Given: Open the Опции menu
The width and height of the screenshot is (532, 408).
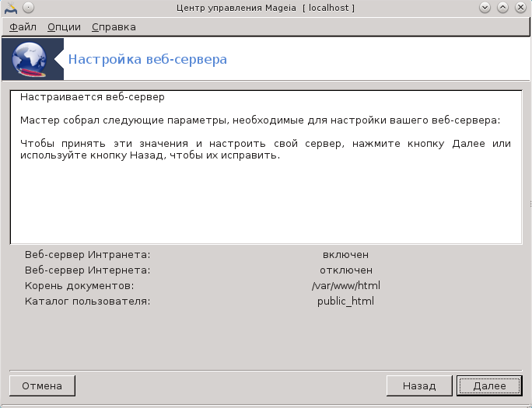Looking at the screenshot, I should click(64, 26).
